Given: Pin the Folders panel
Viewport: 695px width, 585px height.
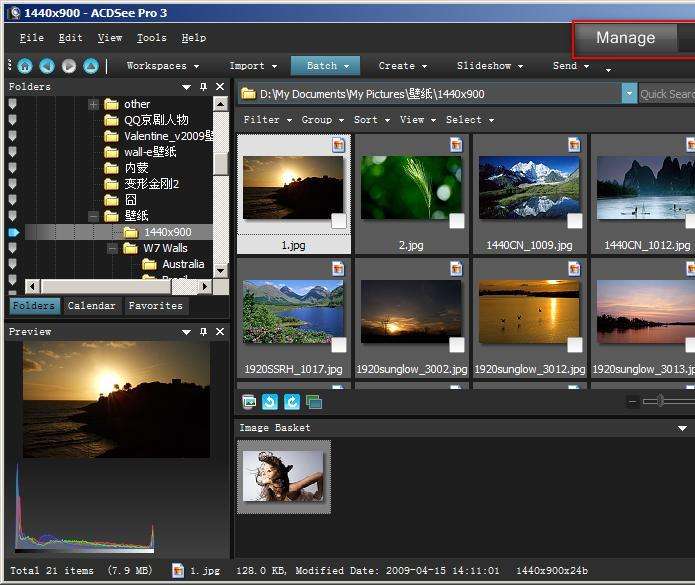Looking at the screenshot, I should (x=203, y=86).
